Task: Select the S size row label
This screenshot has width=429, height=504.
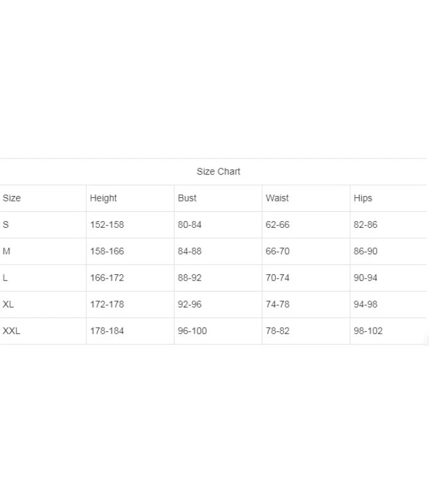Action: tap(6, 225)
